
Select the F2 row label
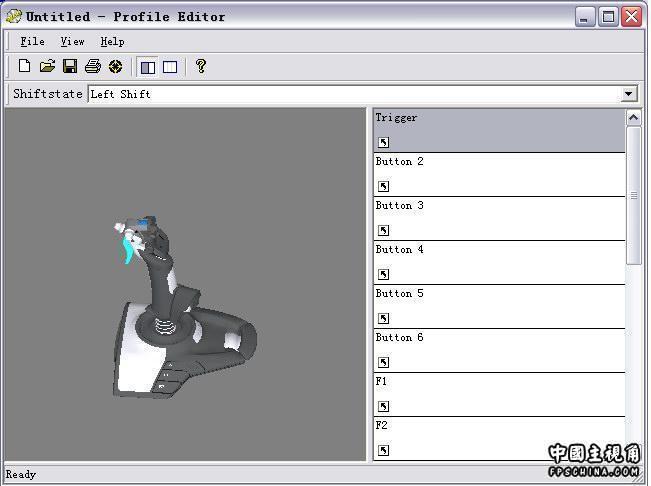[381, 425]
